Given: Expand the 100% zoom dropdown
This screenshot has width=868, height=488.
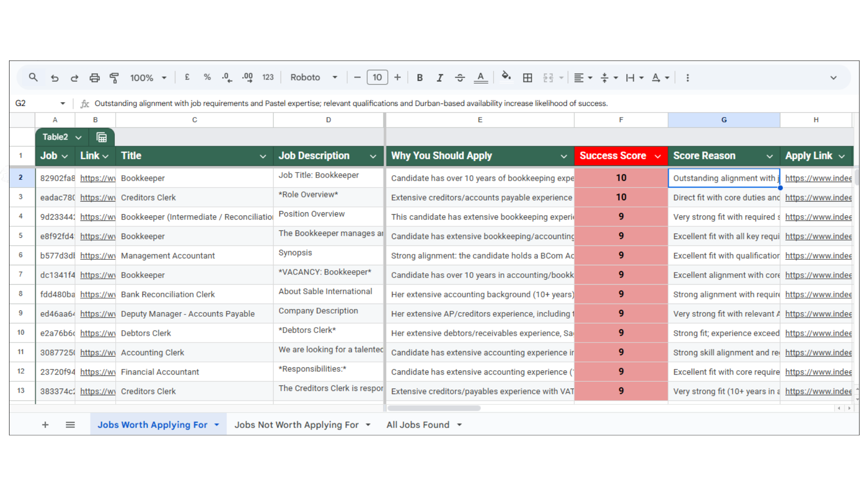Looking at the screenshot, I should point(148,78).
